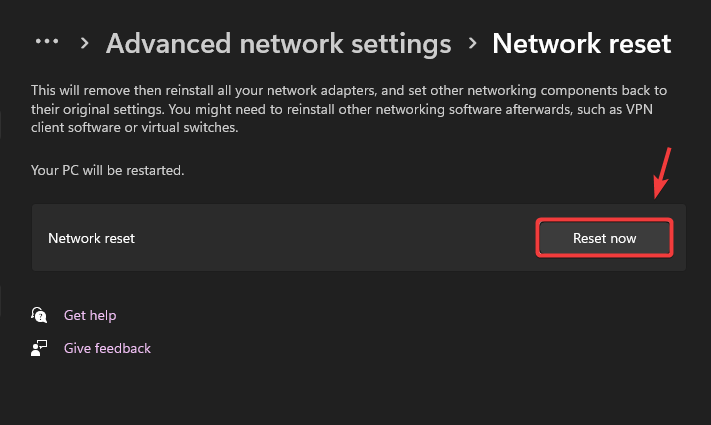Select the Network reset label in the card
This screenshot has height=425, width=711.
tap(91, 239)
